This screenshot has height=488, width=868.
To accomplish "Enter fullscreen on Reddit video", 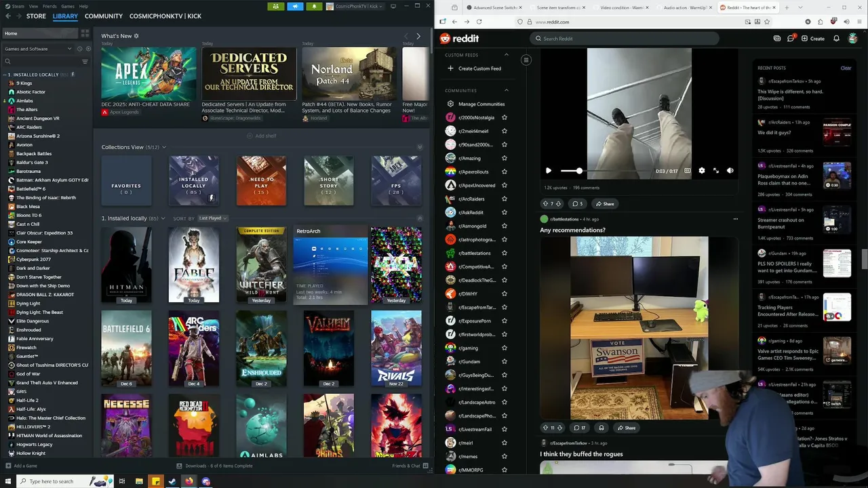I will (716, 171).
